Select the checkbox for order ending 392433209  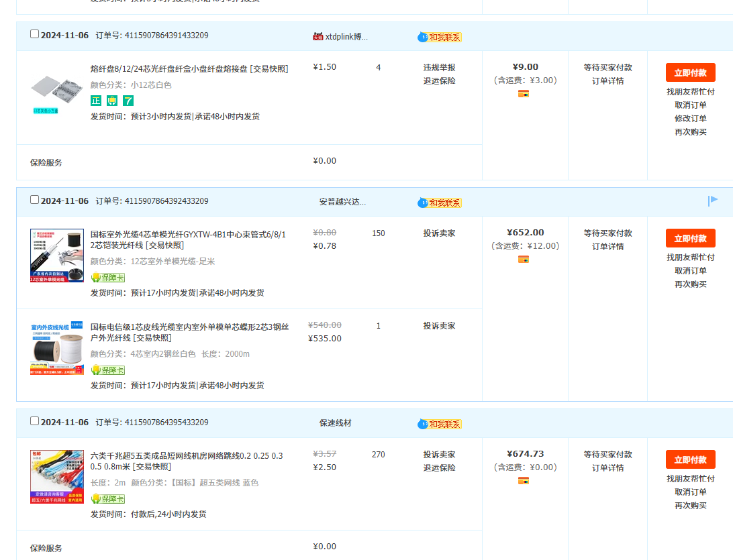pos(35,200)
